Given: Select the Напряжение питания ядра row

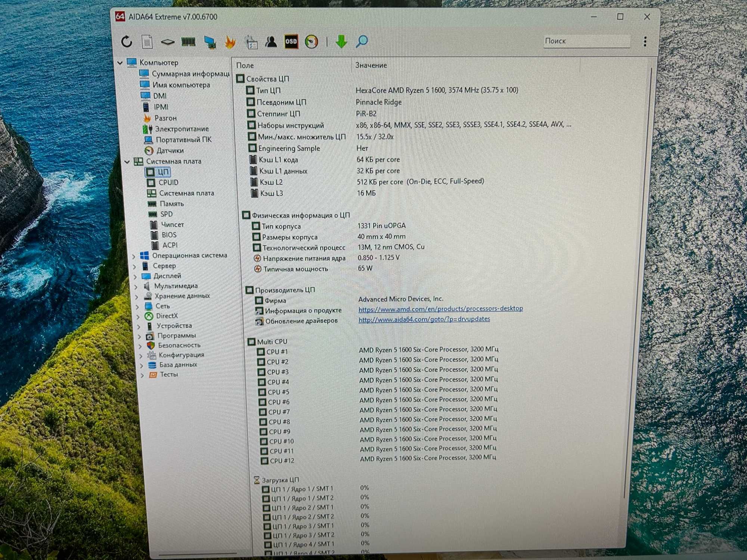Looking at the screenshot, I should (327, 258).
